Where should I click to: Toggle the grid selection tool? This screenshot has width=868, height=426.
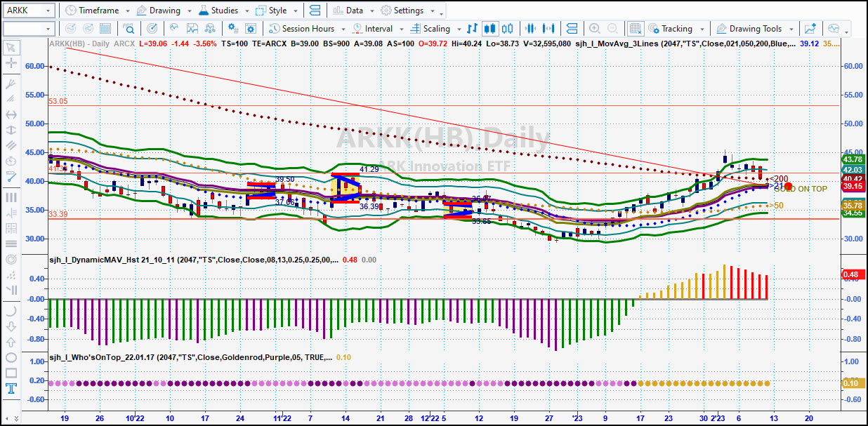(635, 29)
